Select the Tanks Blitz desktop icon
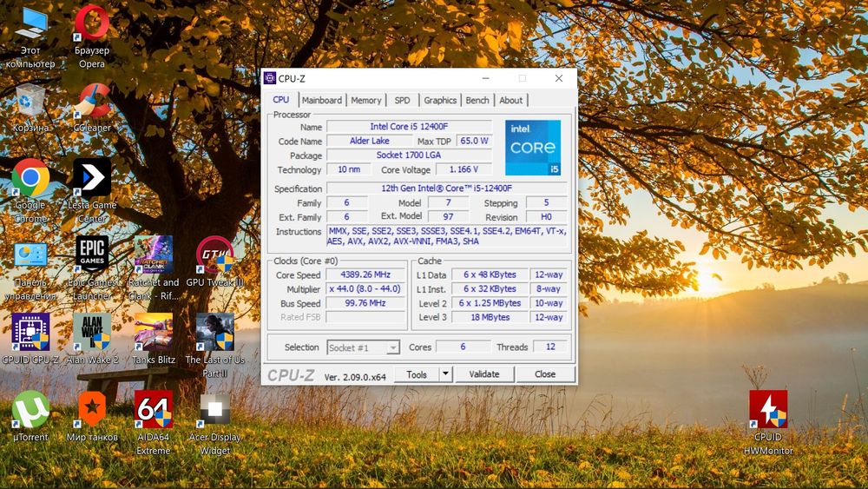The width and height of the screenshot is (868, 489). click(154, 339)
